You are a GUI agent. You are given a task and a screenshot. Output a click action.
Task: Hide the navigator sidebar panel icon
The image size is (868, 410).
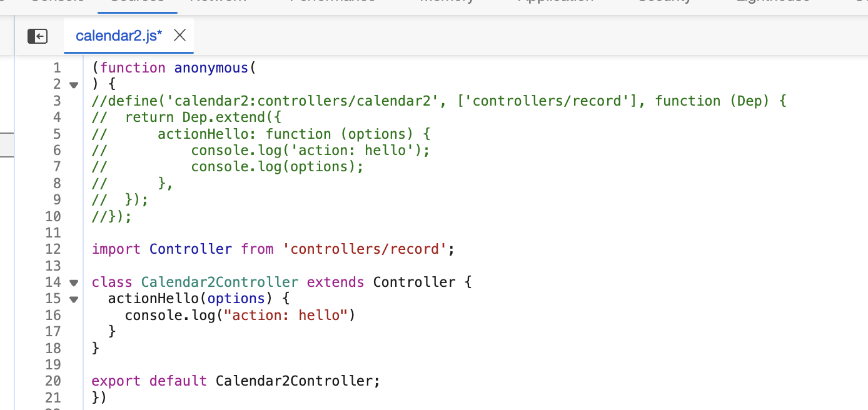(x=38, y=36)
